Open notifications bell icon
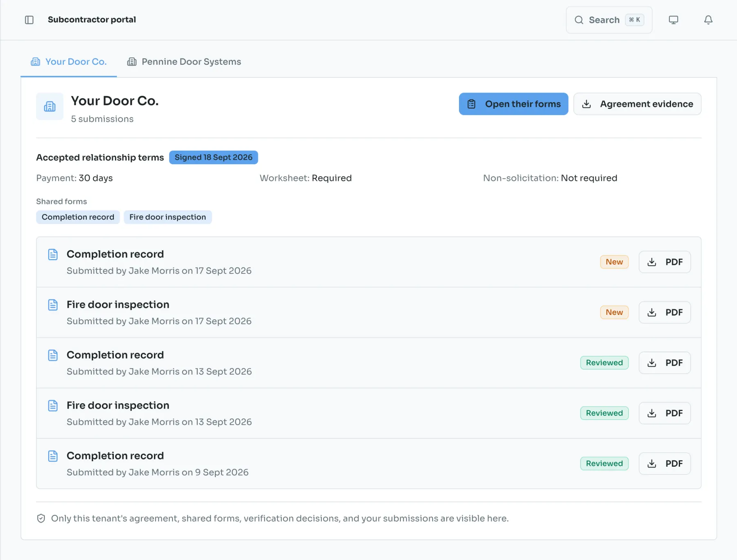The height and width of the screenshot is (560, 737). coord(708,20)
